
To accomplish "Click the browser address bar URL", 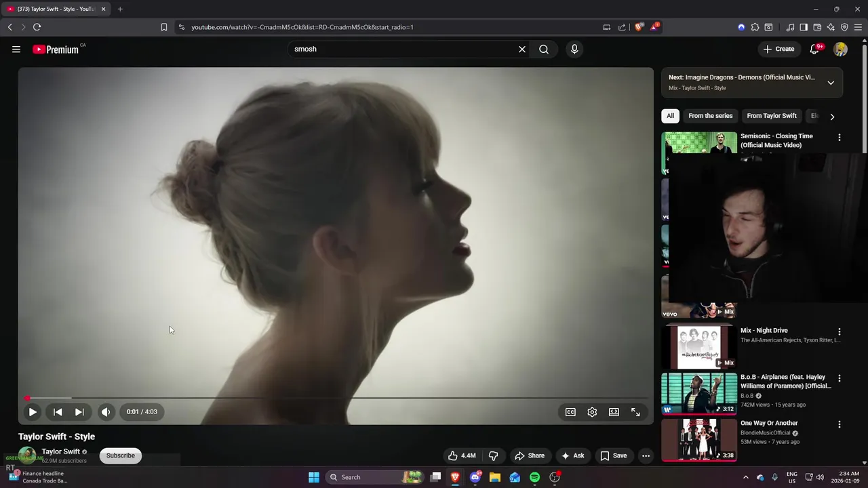I will [302, 27].
